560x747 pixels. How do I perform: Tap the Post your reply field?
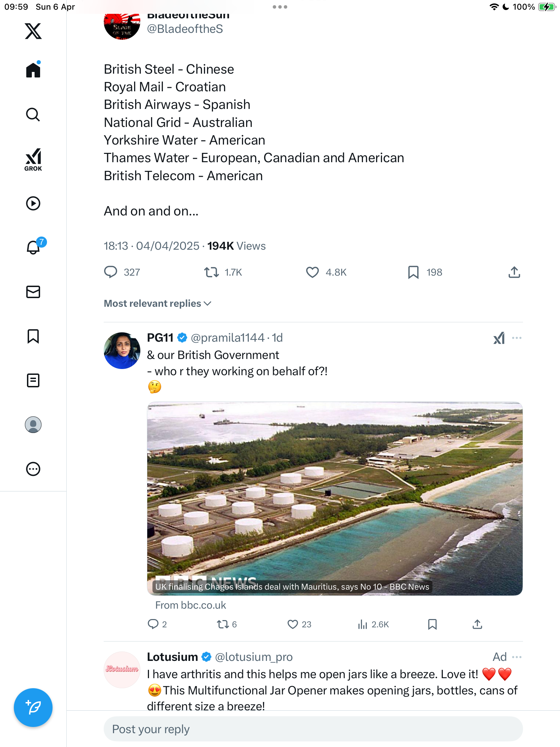[313, 729]
